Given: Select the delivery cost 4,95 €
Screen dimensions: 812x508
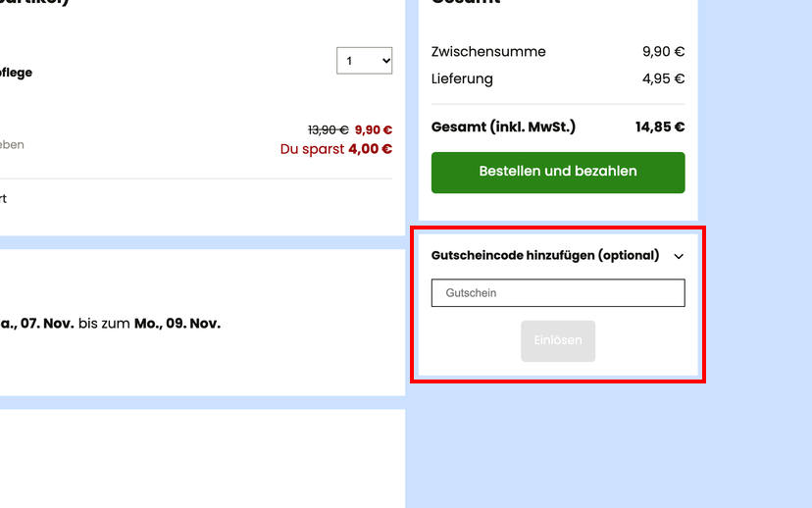Looking at the screenshot, I should tap(663, 78).
